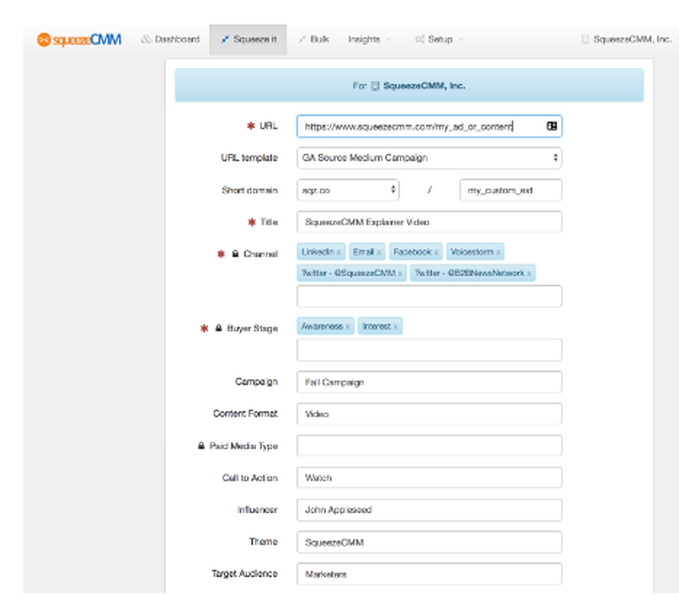Click the custom short URL ending field

click(511, 190)
